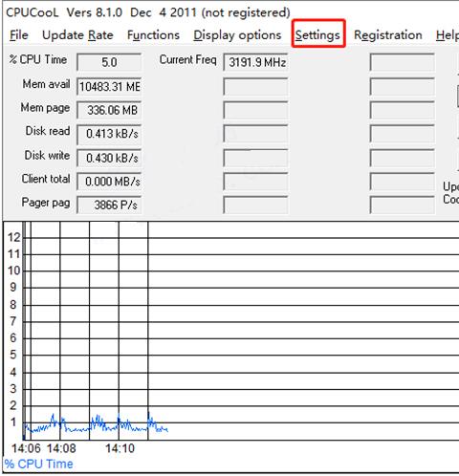
Task: Click the Disk read value 0.413 kB/s
Action: point(109,134)
